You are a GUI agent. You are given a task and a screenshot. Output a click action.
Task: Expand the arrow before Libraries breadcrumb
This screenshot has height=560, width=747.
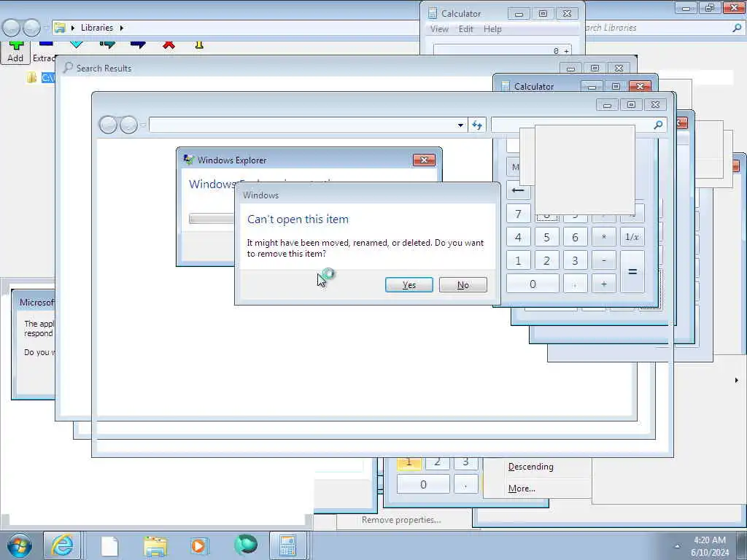pyautogui.click(x=73, y=28)
